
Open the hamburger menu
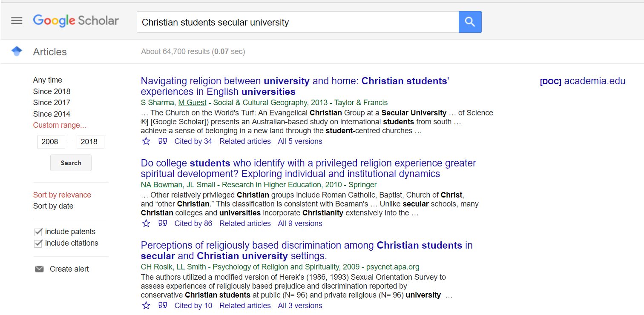pos(17,20)
